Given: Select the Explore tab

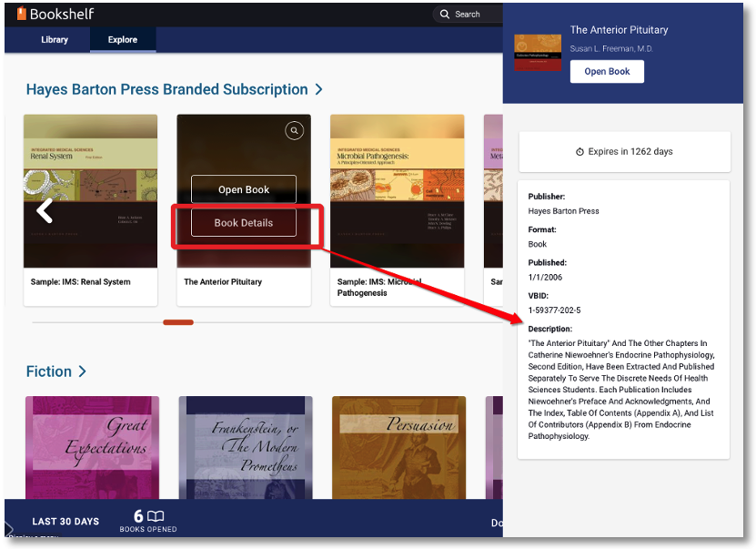Looking at the screenshot, I should [x=123, y=40].
